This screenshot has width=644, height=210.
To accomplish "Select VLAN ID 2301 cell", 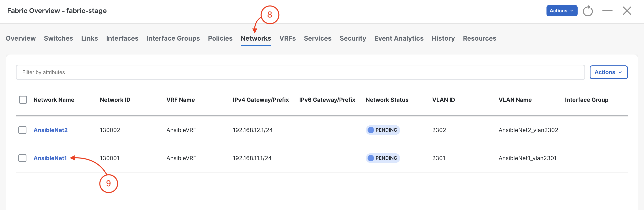I will 438,158.
